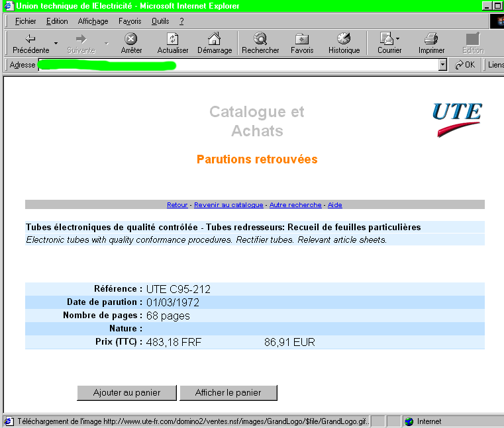Click the Afficher le panier button
Viewport: 504px width, 428px height.
click(228, 392)
